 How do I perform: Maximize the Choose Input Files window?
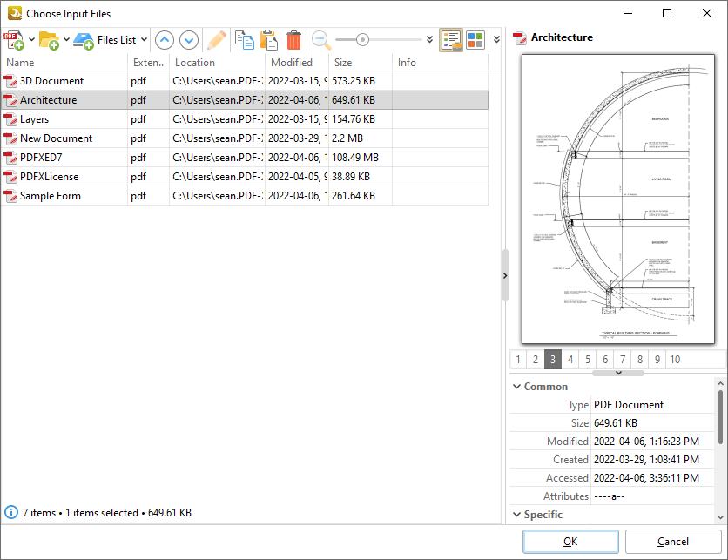click(667, 13)
